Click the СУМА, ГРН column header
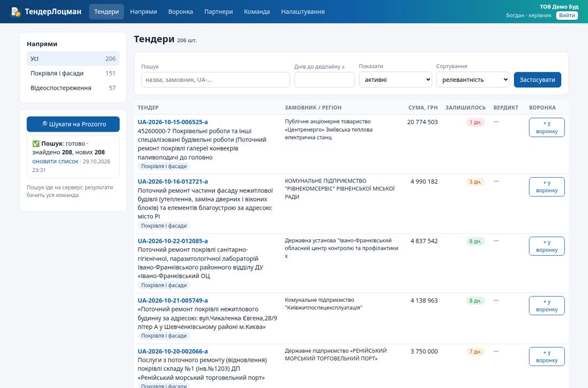588x388 pixels. point(423,108)
